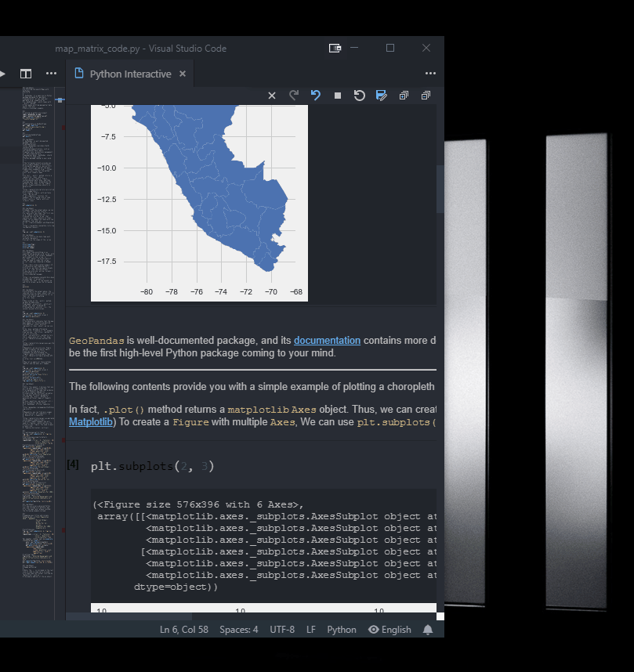The width and height of the screenshot is (634, 672).
Task: Open the Python Interactive panel's more actions
Action: (x=430, y=74)
